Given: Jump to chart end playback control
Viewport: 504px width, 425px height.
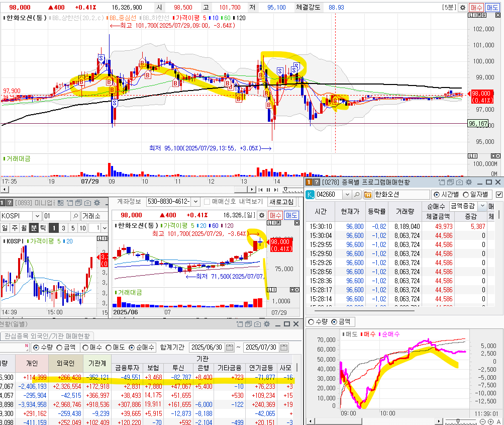Looking at the screenshot, I should (x=276, y=190).
